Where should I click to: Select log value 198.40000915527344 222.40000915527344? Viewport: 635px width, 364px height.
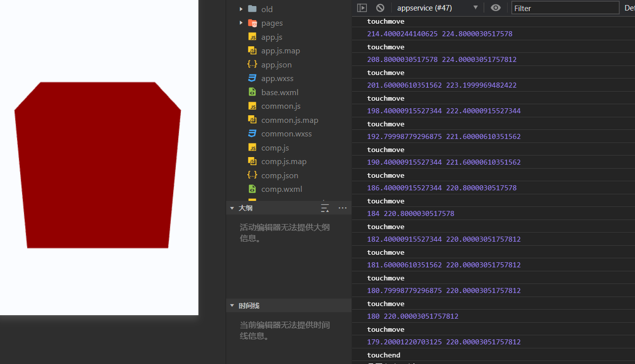(x=444, y=111)
